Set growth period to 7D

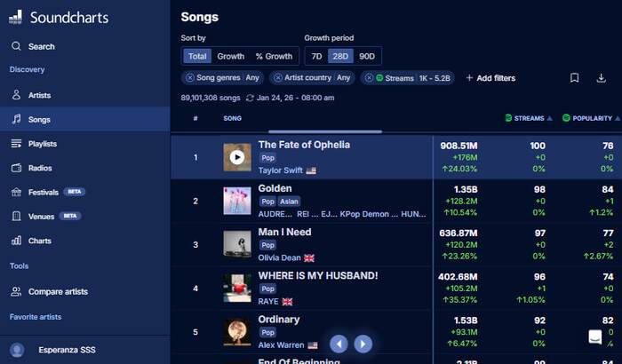pyautogui.click(x=316, y=56)
